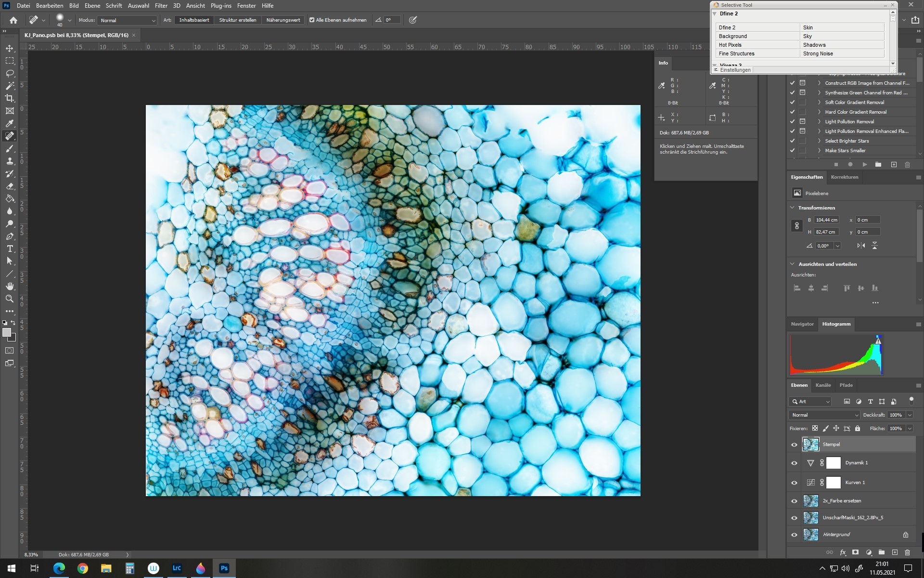The height and width of the screenshot is (578, 924).
Task: Click the foreground color swatch
Action: point(7,332)
